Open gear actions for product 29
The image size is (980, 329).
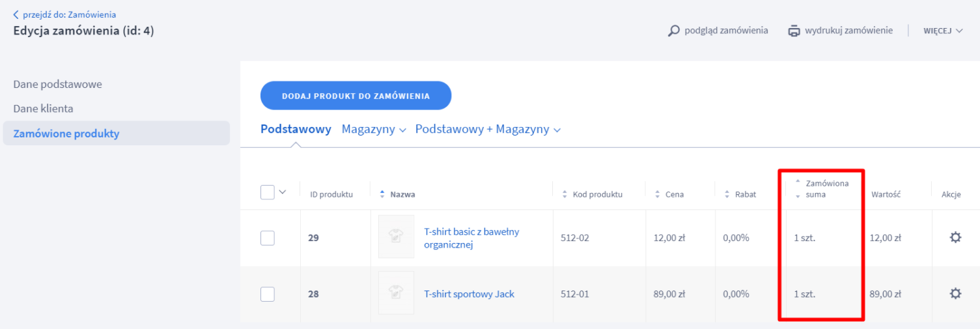(955, 238)
